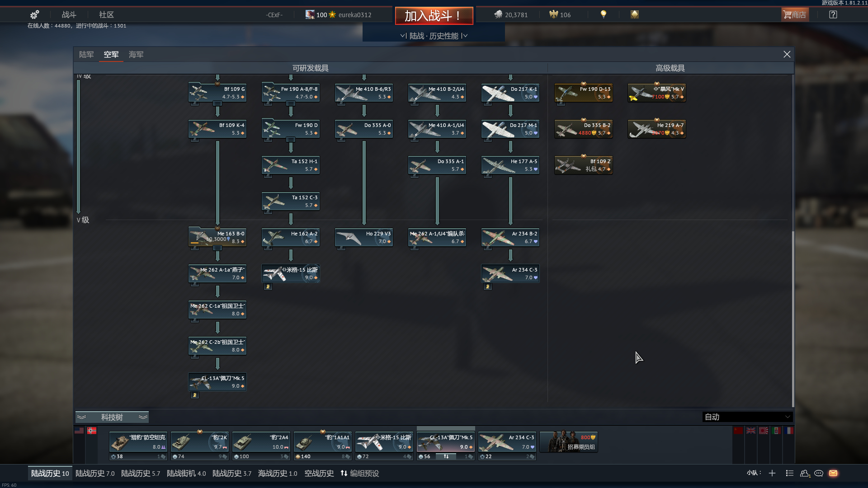Click the silver lions currency icon
The height and width of the screenshot is (488, 868).
click(x=498, y=14)
